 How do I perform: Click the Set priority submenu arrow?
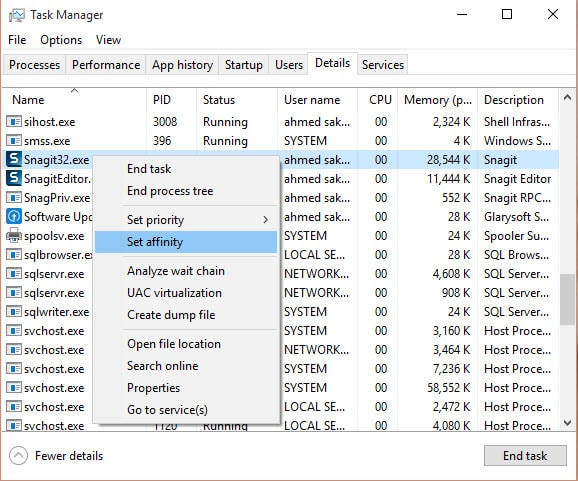point(265,220)
